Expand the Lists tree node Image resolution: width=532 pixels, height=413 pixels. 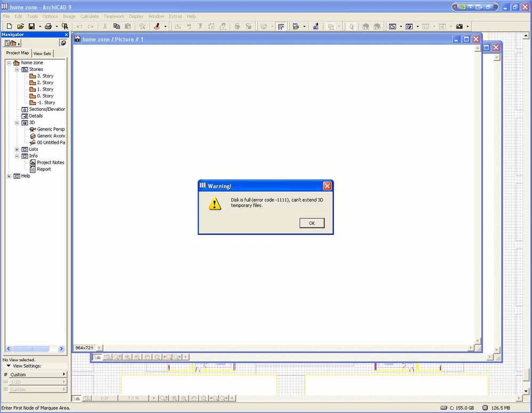(x=17, y=149)
